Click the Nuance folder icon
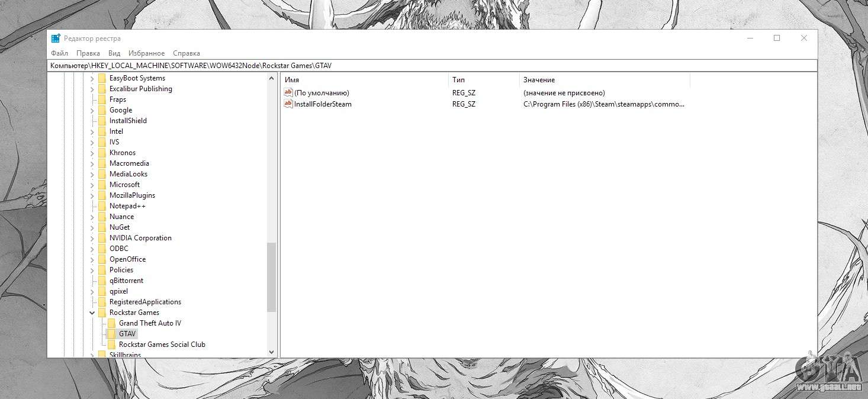 pyautogui.click(x=102, y=217)
